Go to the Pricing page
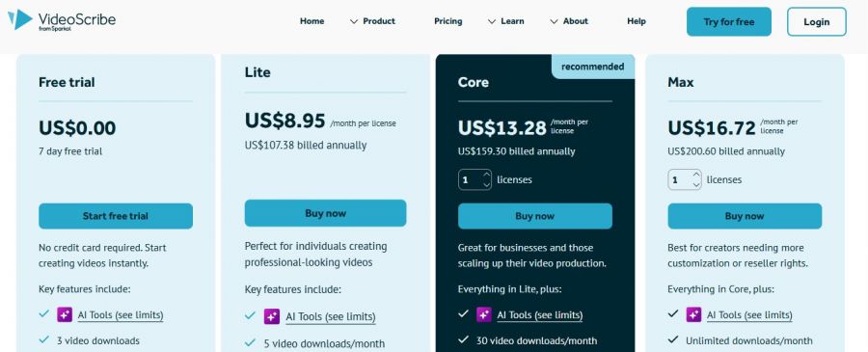Viewport: 868px width, 352px height. point(448,21)
